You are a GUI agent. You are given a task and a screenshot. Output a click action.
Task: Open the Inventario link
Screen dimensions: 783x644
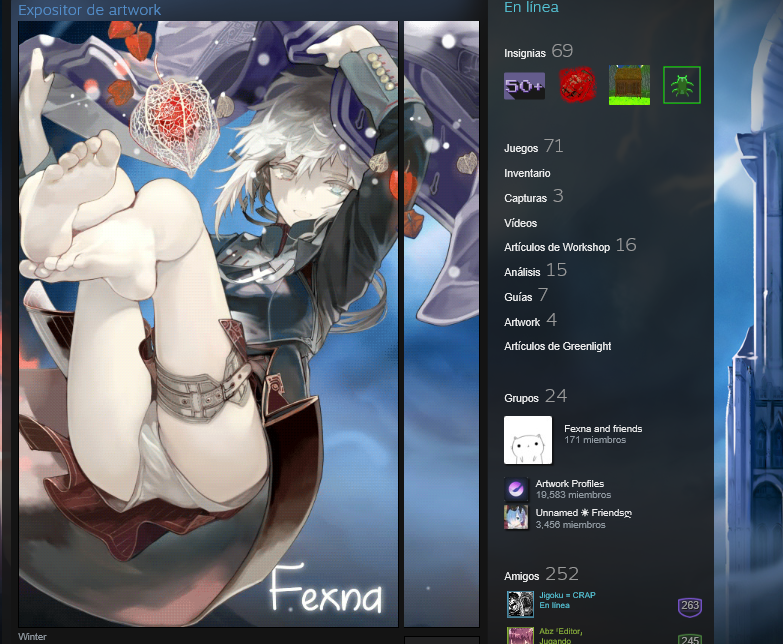click(x=527, y=173)
